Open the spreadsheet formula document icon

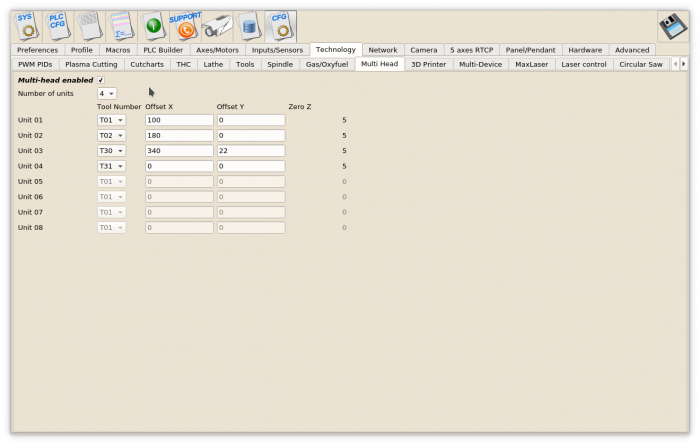tap(121, 25)
